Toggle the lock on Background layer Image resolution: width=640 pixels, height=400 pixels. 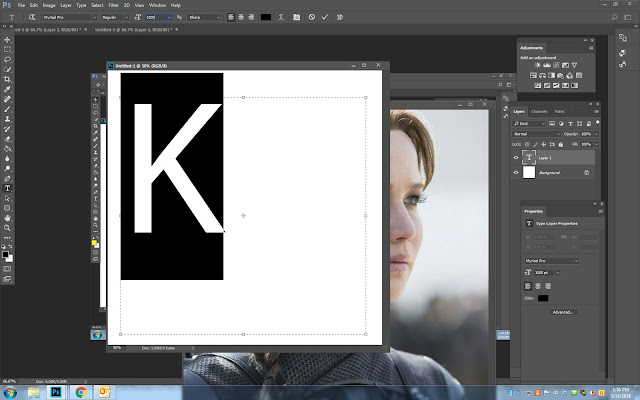coord(586,173)
